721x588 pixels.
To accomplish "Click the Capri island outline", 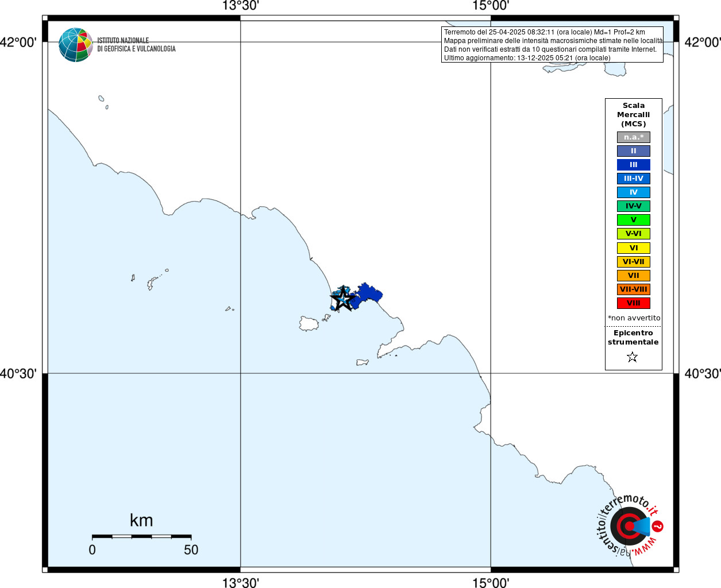I will [x=362, y=362].
